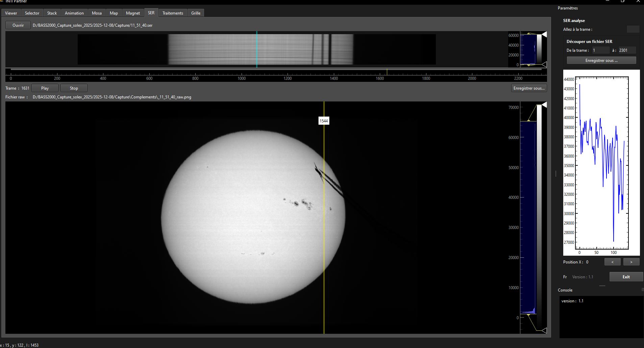
Task: Click the previous position '<' arrow button
Action: (x=612, y=262)
